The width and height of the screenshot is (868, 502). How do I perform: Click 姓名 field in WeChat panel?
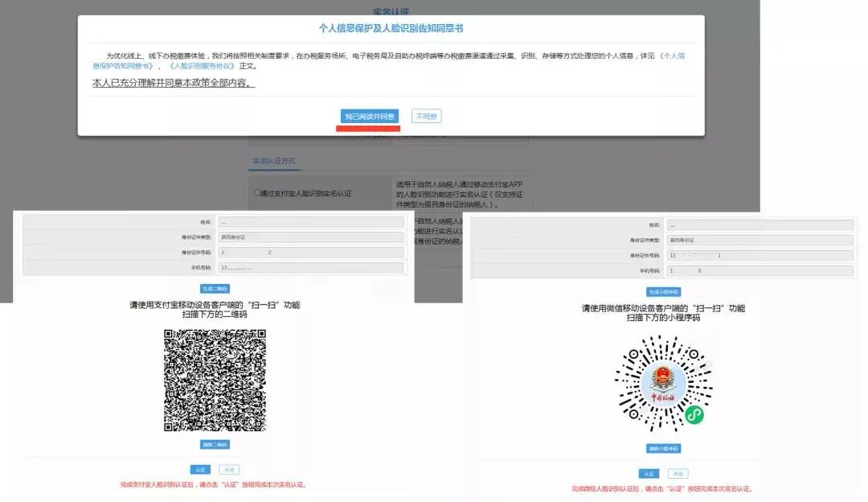coord(759,225)
